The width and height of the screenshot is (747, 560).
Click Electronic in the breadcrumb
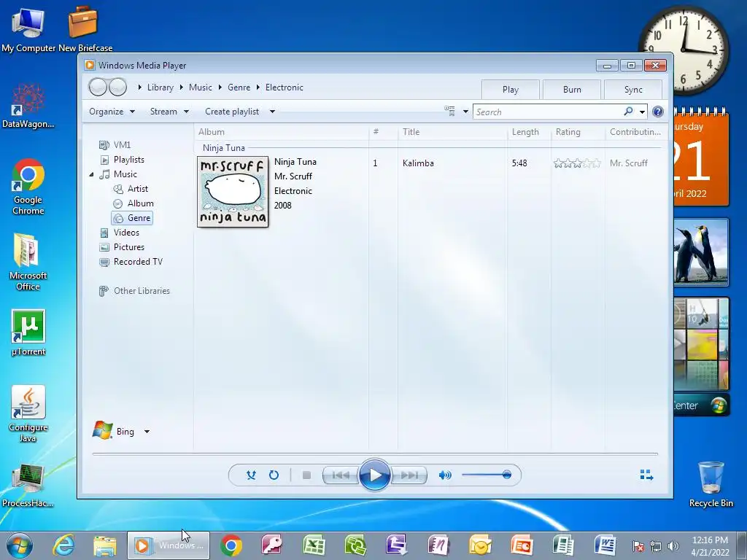coord(284,87)
